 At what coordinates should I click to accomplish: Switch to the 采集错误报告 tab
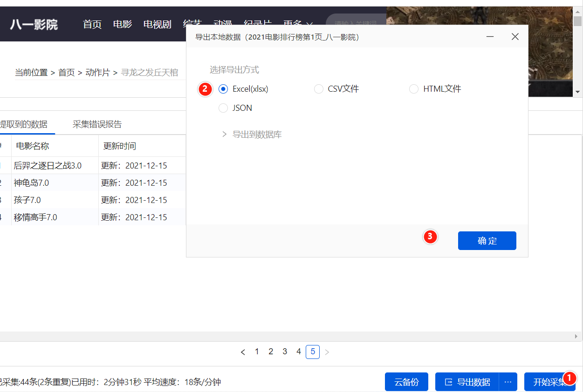point(96,124)
